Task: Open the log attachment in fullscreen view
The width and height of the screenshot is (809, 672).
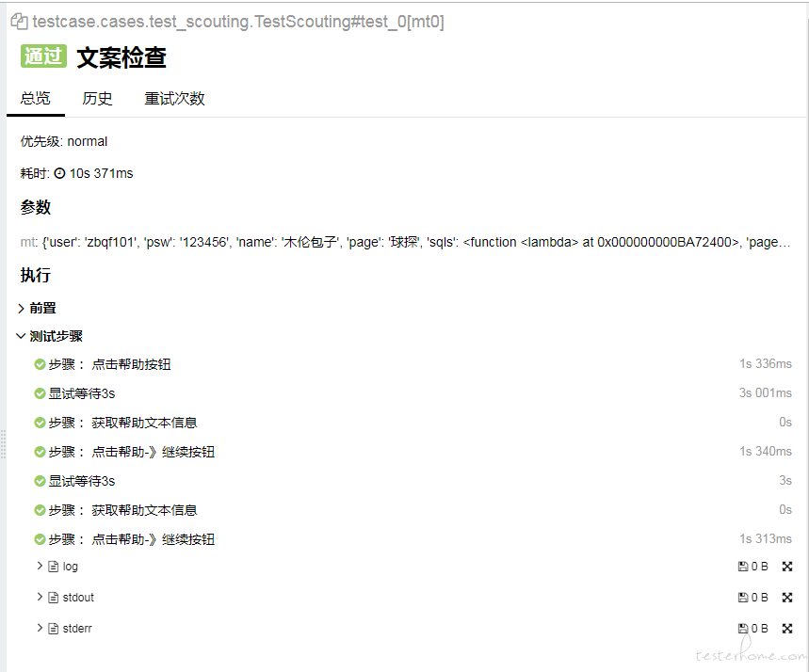Action: click(787, 566)
